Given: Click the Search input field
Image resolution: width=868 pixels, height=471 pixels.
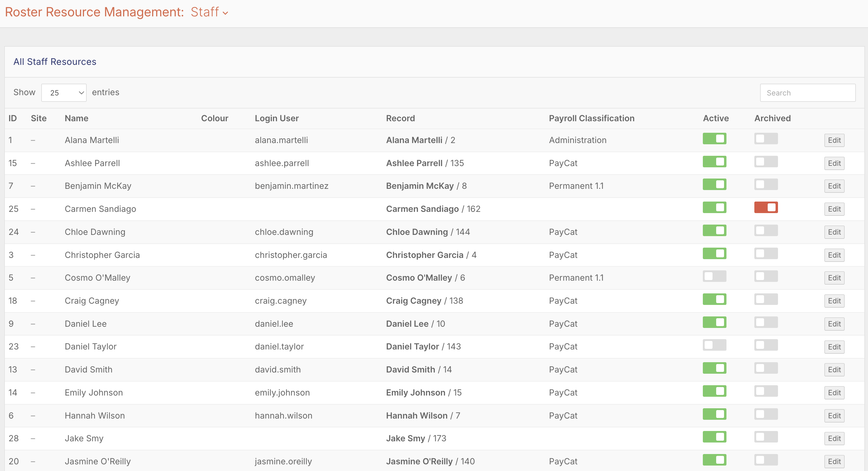Looking at the screenshot, I should point(807,93).
